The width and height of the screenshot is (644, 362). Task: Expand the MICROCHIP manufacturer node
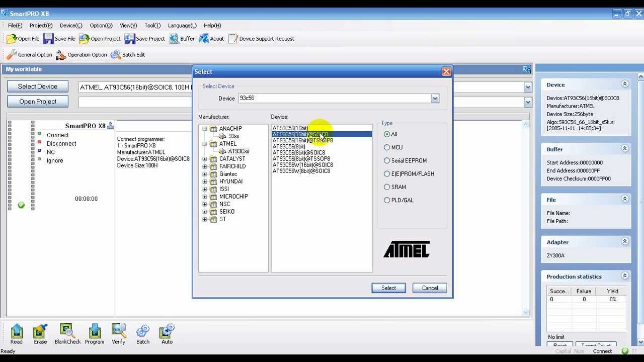click(205, 197)
